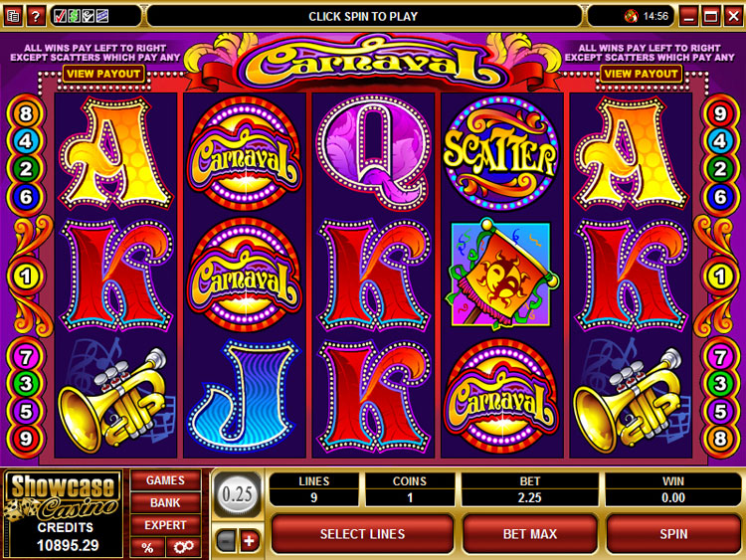Viewport: 746px width, 560px height.
Task: Click the Select Lines button
Action: (x=362, y=534)
